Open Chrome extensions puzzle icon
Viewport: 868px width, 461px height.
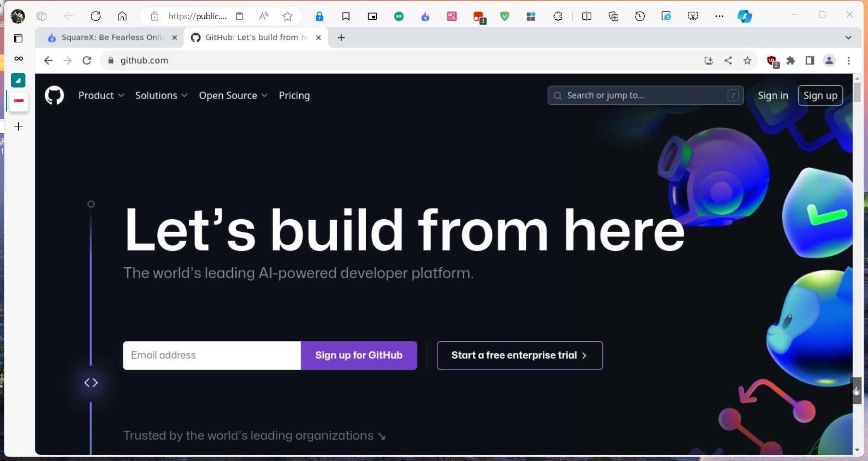click(x=791, y=61)
